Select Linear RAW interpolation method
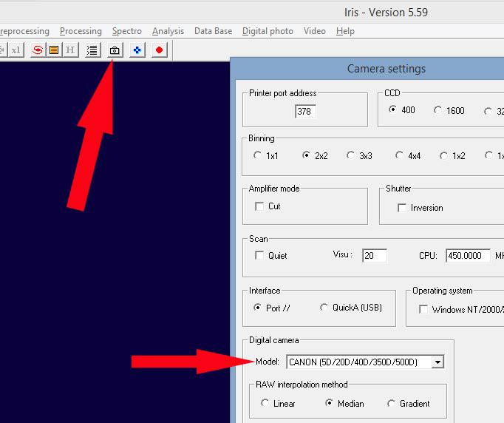Viewport: 504px width, 423px height. coord(265,403)
